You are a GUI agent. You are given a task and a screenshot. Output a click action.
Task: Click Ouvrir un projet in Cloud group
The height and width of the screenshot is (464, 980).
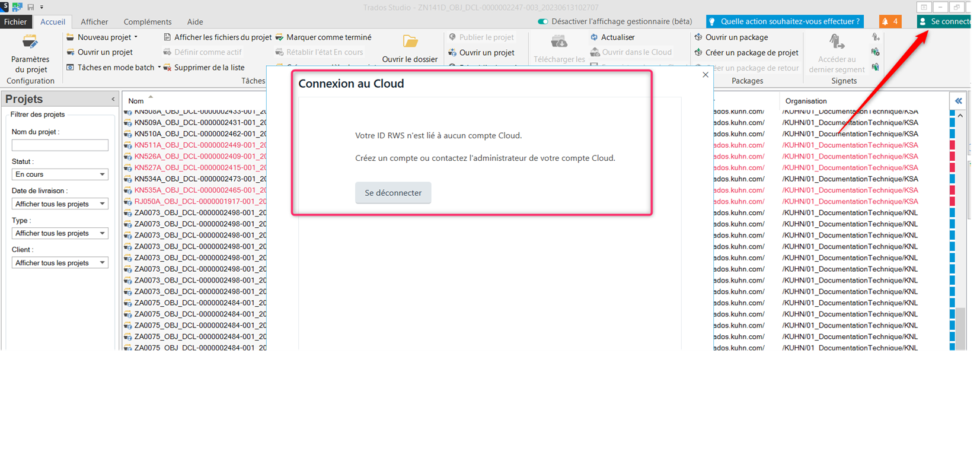pos(481,53)
